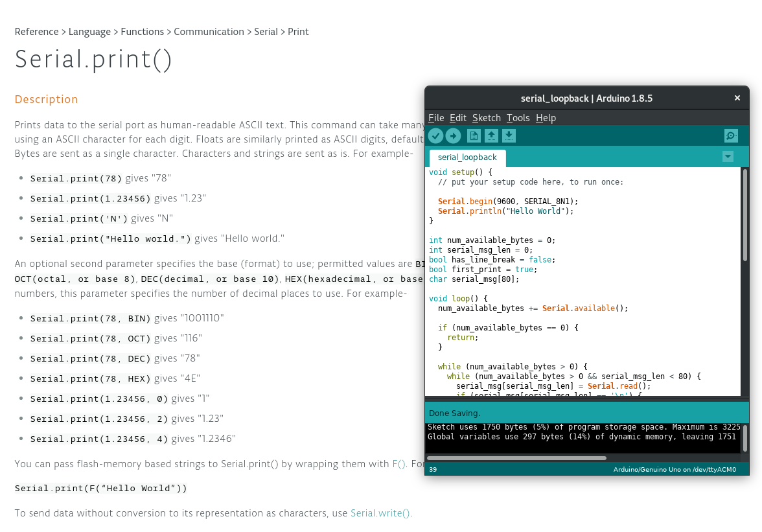The image size is (762, 532).
Task: Click the Serial.print(78) gives "78" example
Action: [100, 178]
